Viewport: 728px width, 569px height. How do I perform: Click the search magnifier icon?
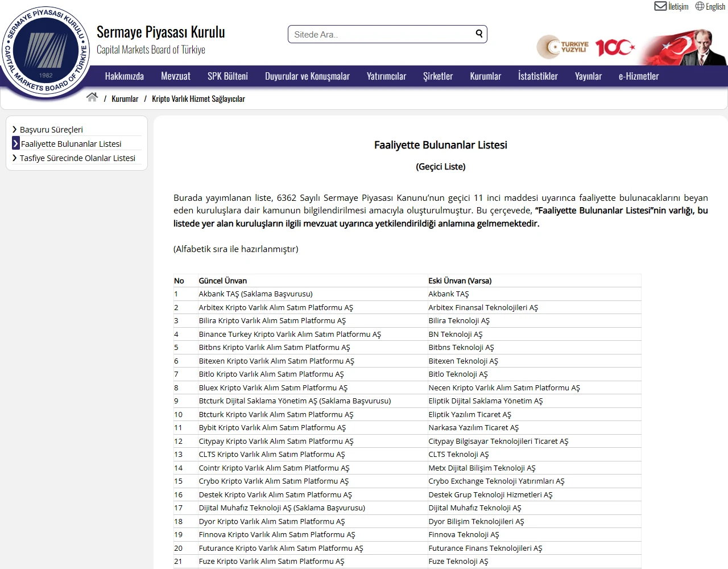click(479, 34)
